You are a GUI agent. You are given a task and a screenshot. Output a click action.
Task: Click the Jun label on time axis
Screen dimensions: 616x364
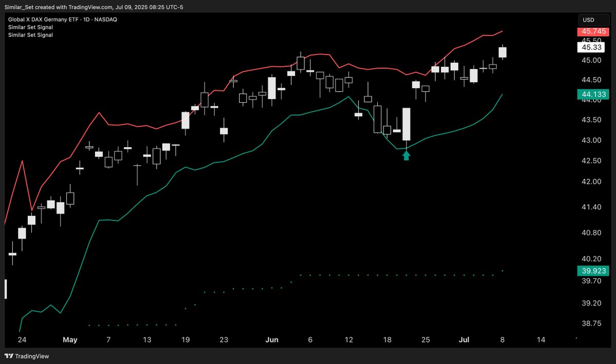click(x=272, y=340)
